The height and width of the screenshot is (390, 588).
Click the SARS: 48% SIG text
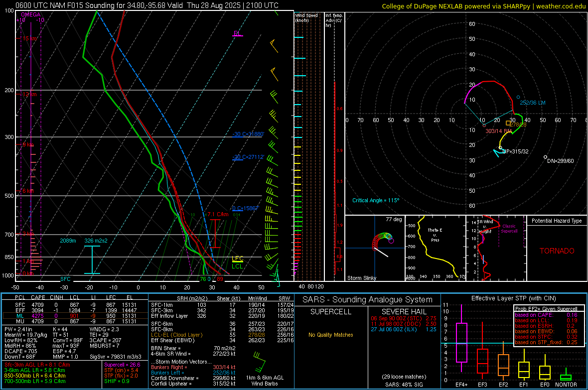coord(404,385)
